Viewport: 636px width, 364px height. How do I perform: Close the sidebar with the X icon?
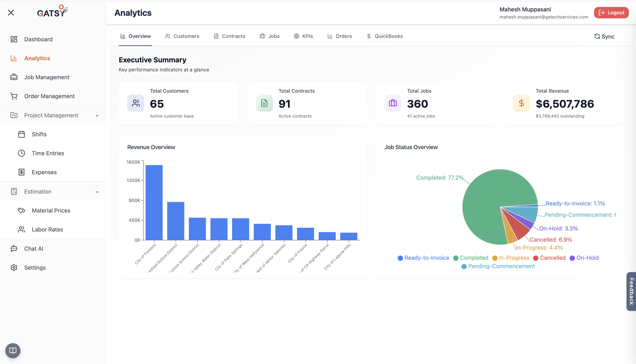(x=11, y=12)
